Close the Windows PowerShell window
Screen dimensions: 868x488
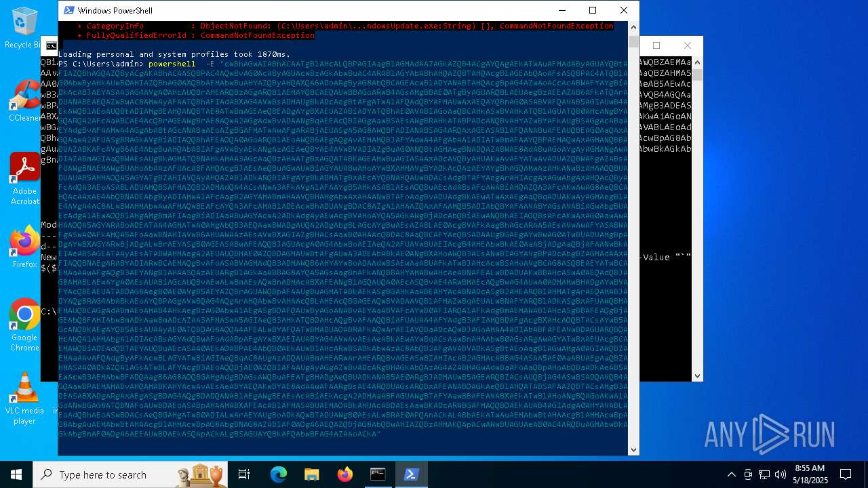tap(624, 10)
